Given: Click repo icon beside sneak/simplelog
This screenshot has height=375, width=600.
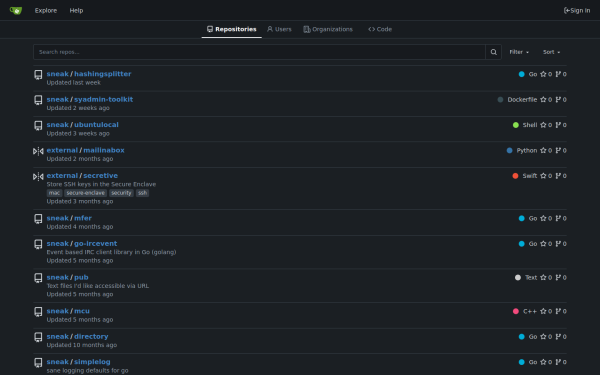Looking at the screenshot, I should point(38,362).
